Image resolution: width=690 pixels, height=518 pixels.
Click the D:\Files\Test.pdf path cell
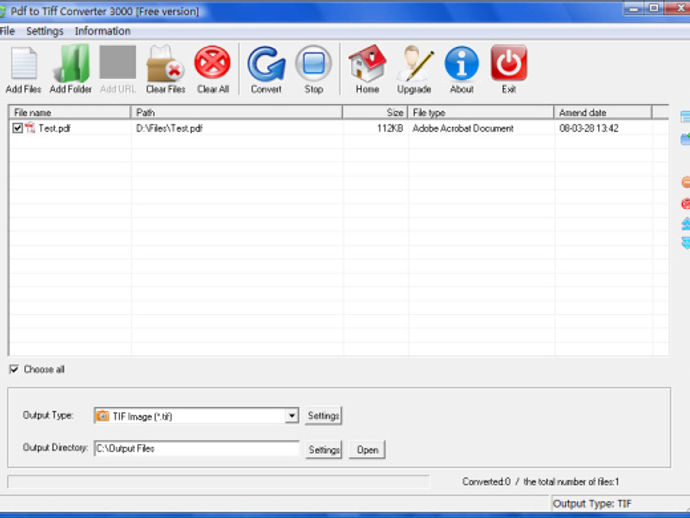pyautogui.click(x=169, y=128)
